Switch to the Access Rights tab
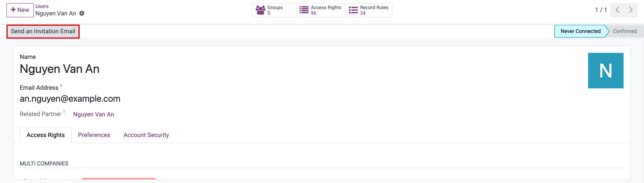Viewport: 644px width, 183px height. tap(46, 135)
